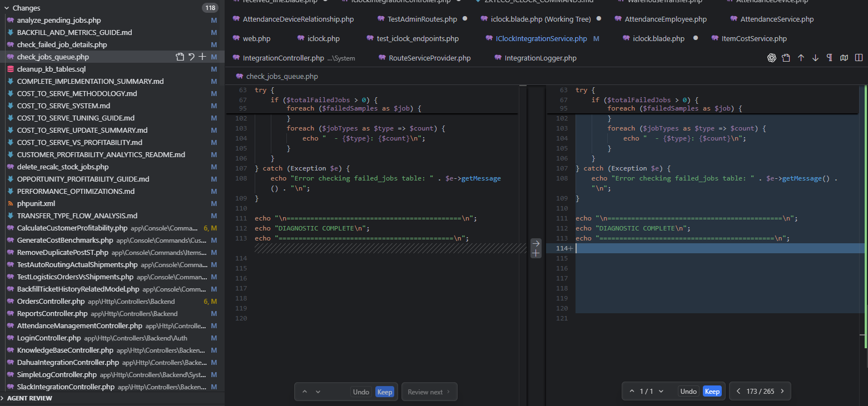The width and height of the screenshot is (868, 406).
Task: Expand the Agent Review panel
Action: click(29, 398)
